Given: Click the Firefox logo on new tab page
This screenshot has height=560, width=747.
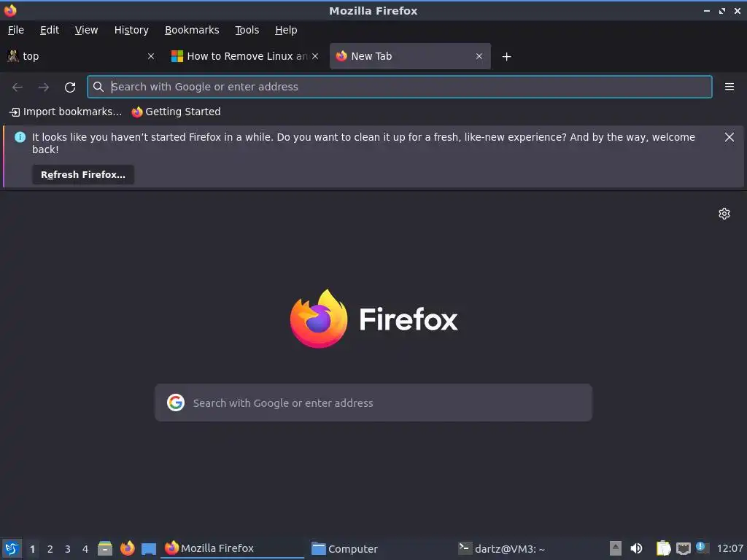Looking at the screenshot, I should tap(319, 319).
